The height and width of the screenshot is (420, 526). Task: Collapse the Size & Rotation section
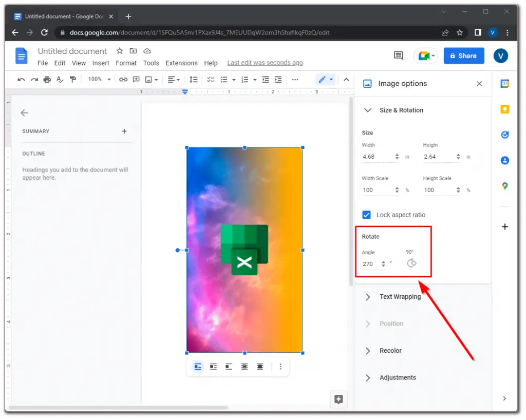[x=367, y=110]
